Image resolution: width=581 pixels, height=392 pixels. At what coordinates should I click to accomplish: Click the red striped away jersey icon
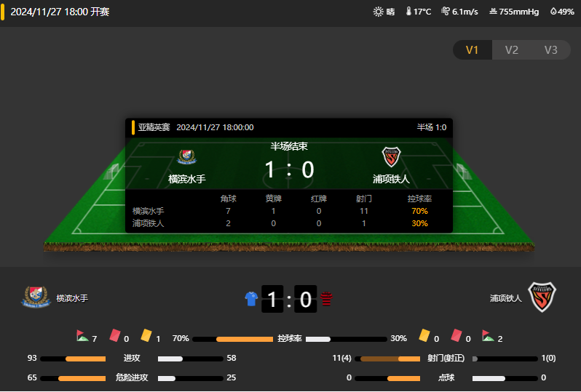point(326,299)
